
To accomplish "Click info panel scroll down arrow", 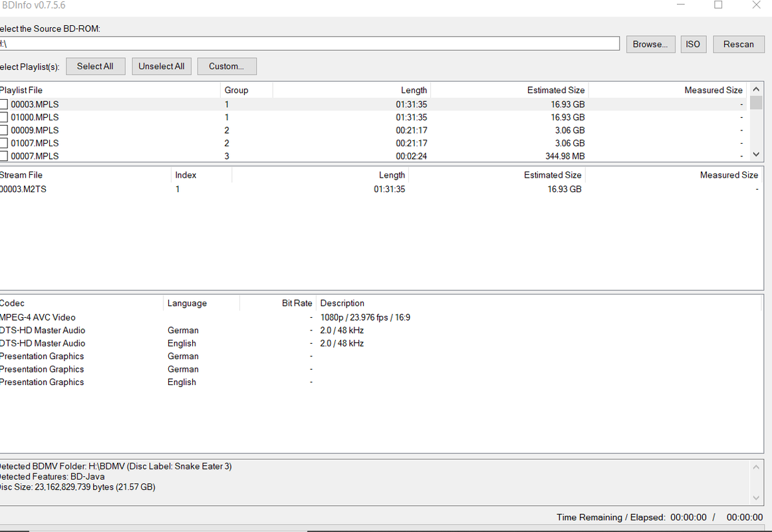I will point(756,499).
